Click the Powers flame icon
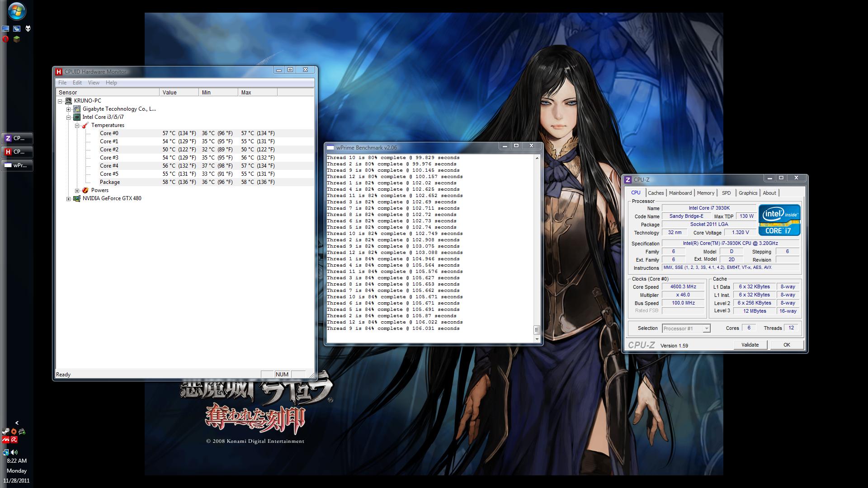The height and width of the screenshot is (488, 868). [85, 190]
